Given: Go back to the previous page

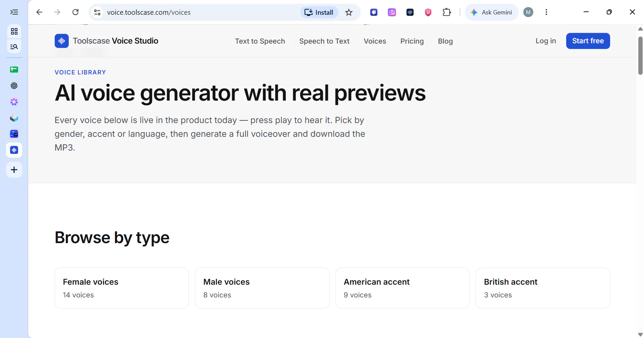Looking at the screenshot, I should pyautogui.click(x=39, y=12).
